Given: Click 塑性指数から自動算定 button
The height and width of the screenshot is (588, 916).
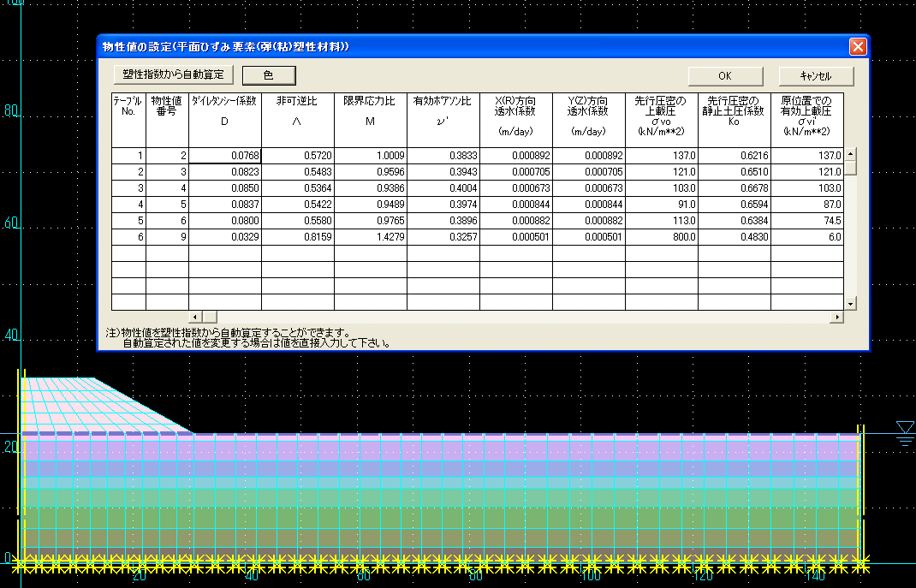Looking at the screenshot, I should click(x=173, y=74).
